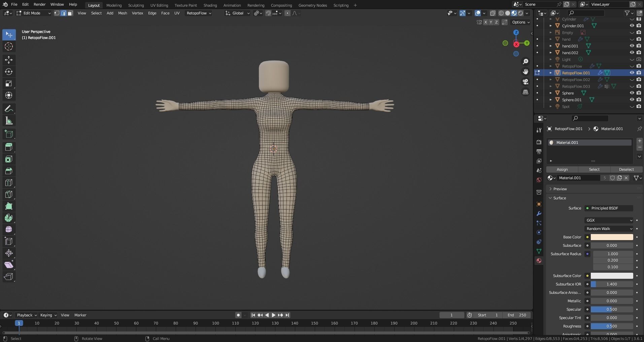Select the Shrink/Fatten tool
The image size is (644, 342).
[9, 253]
